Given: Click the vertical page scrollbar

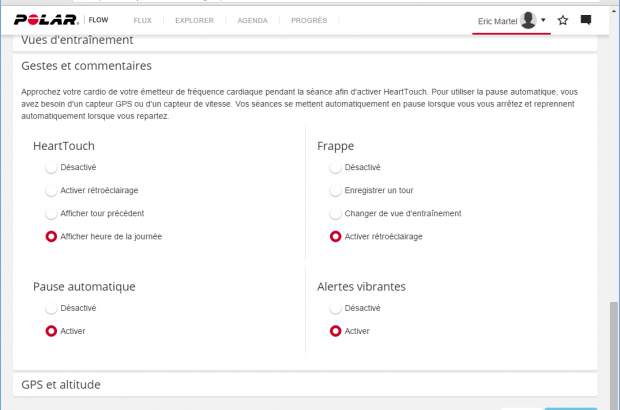Looking at the screenshot, I should pos(613,350).
